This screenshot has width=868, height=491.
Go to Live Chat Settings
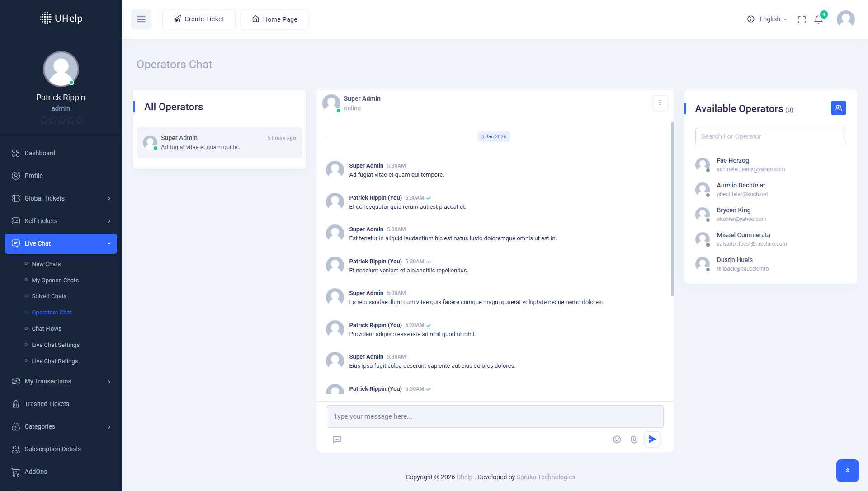click(56, 345)
